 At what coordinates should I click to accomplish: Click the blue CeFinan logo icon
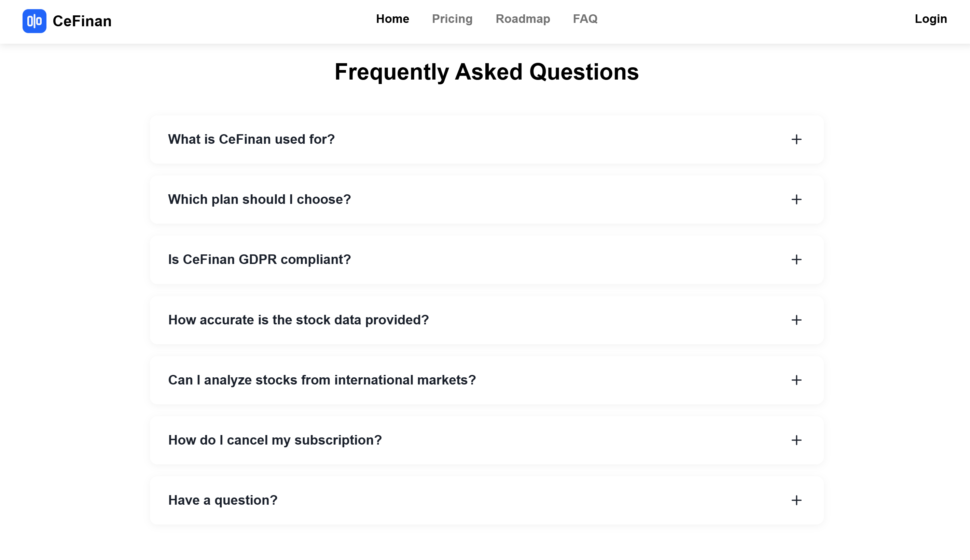click(x=34, y=21)
